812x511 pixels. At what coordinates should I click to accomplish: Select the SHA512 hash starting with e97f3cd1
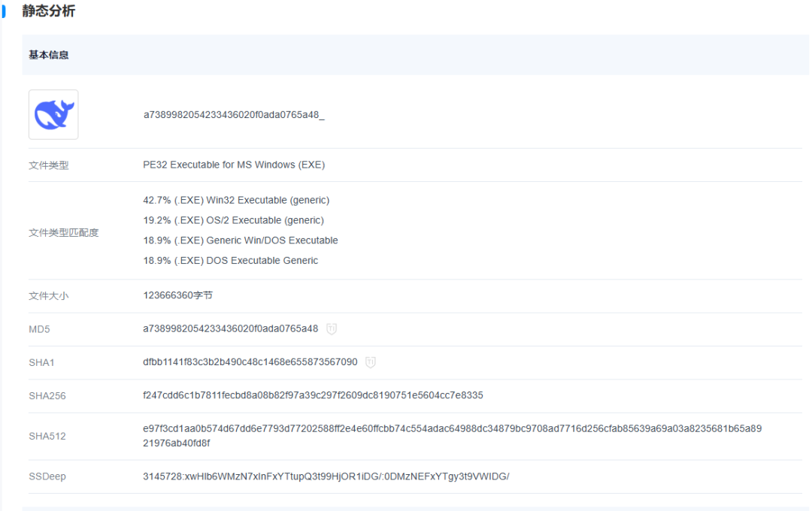pyautogui.click(x=452, y=436)
